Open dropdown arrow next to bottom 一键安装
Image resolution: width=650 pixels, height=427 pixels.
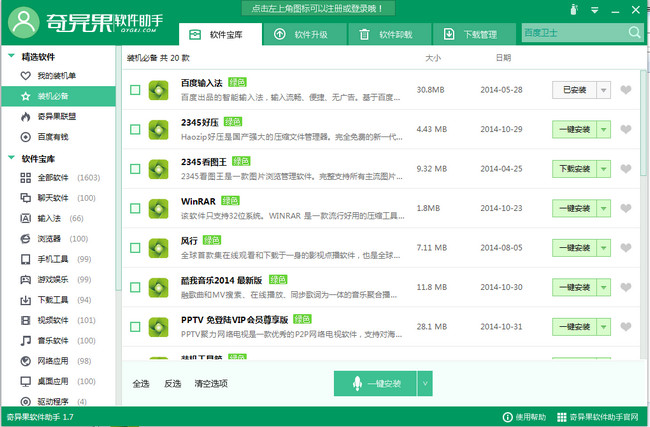point(424,383)
